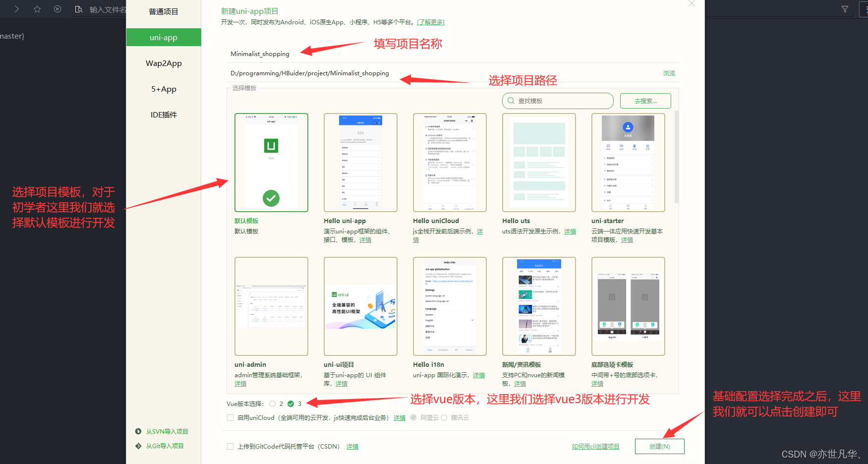Select the Hello uni-app template thumbnail
The image size is (868, 464).
360,163
